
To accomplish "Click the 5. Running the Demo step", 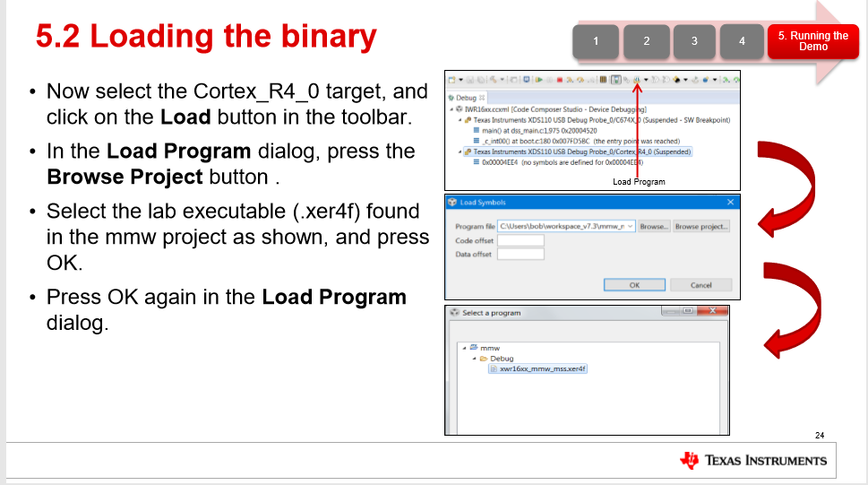I will pos(813,41).
